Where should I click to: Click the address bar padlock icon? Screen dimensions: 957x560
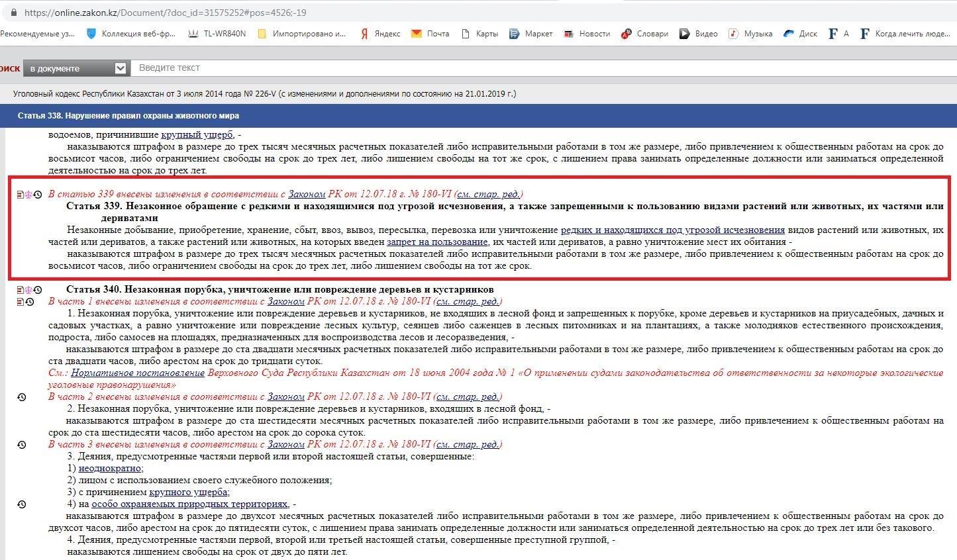(x=13, y=13)
